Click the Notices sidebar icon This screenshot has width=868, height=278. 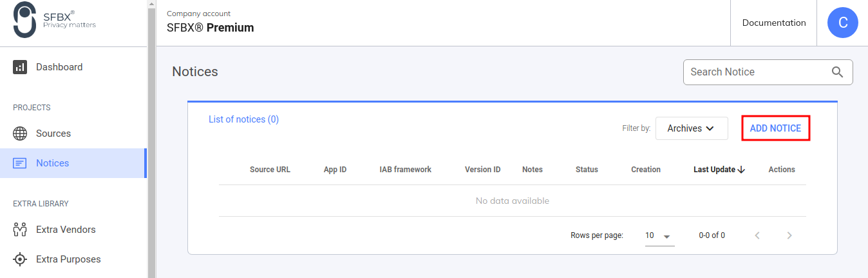click(20, 163)
